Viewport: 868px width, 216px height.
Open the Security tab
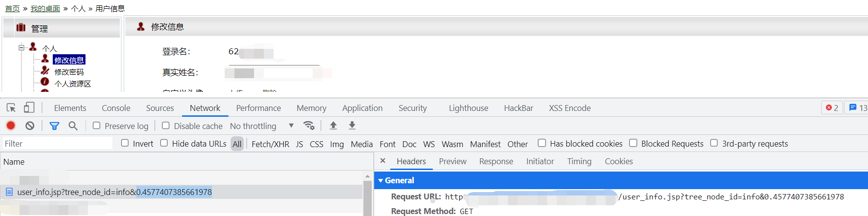[x=412, y=108]
